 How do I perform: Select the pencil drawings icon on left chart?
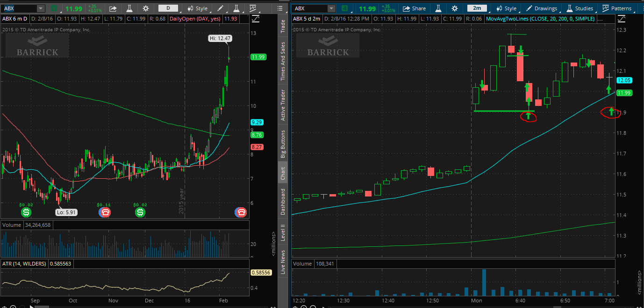tap(221, 8)
